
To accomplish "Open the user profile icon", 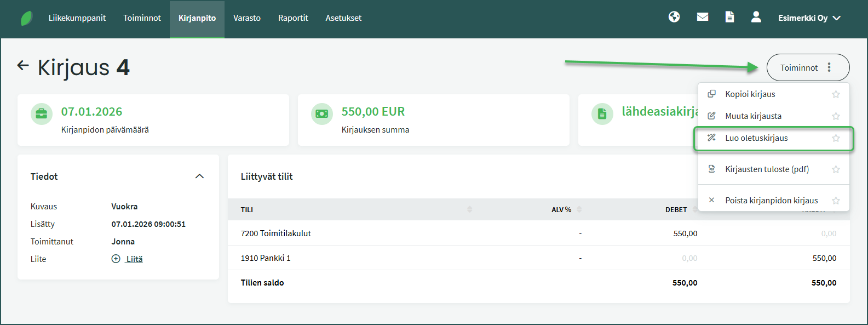I will [756, 17].
